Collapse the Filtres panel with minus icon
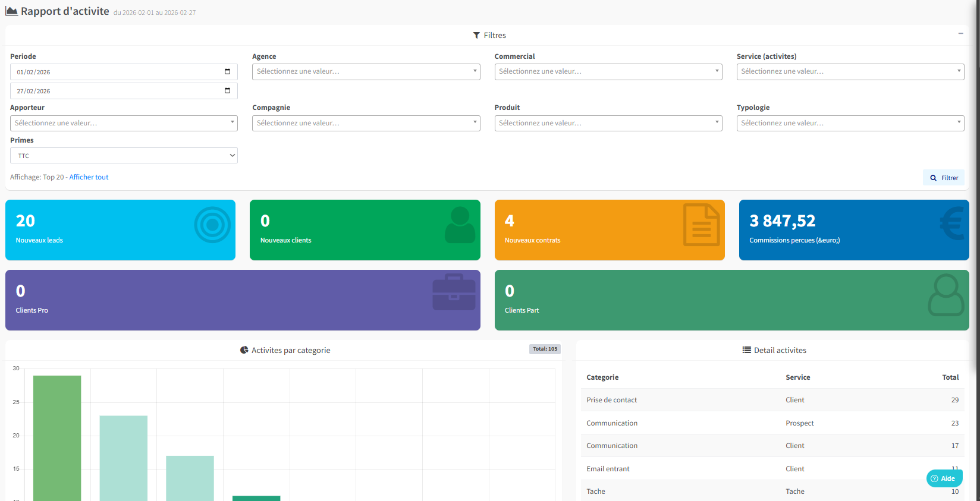The image size is (980, 501). coord(960,33)
